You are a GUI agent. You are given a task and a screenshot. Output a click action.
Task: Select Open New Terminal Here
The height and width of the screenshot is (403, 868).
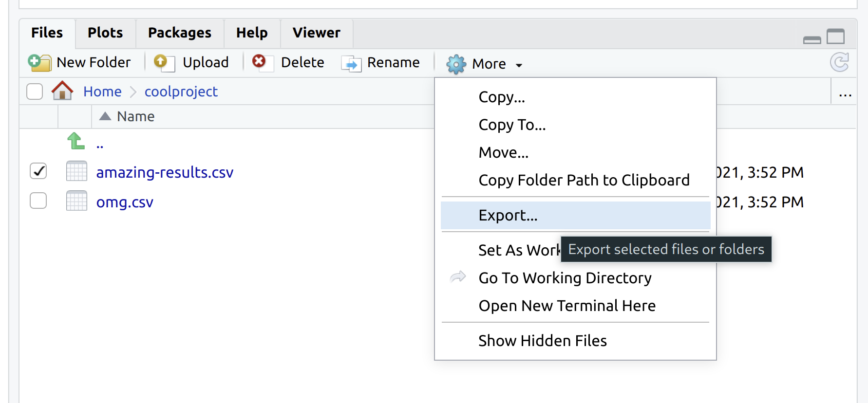pyautogui.click(x=575, y=305)
